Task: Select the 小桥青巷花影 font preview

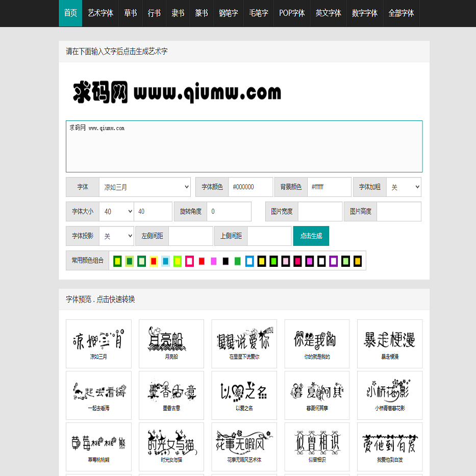Action: (389, 395)
